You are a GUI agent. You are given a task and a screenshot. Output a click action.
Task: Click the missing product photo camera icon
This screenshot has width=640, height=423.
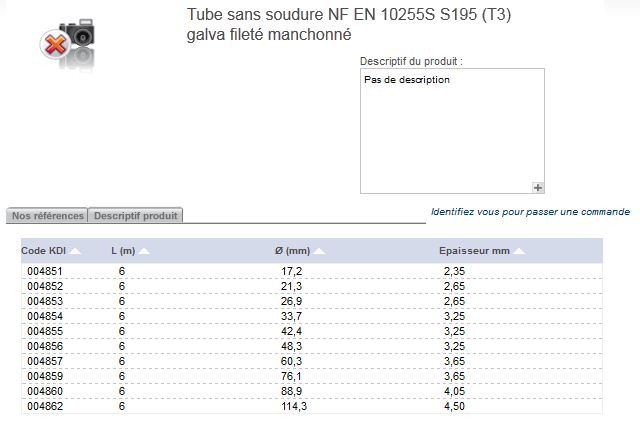point(68,43)
